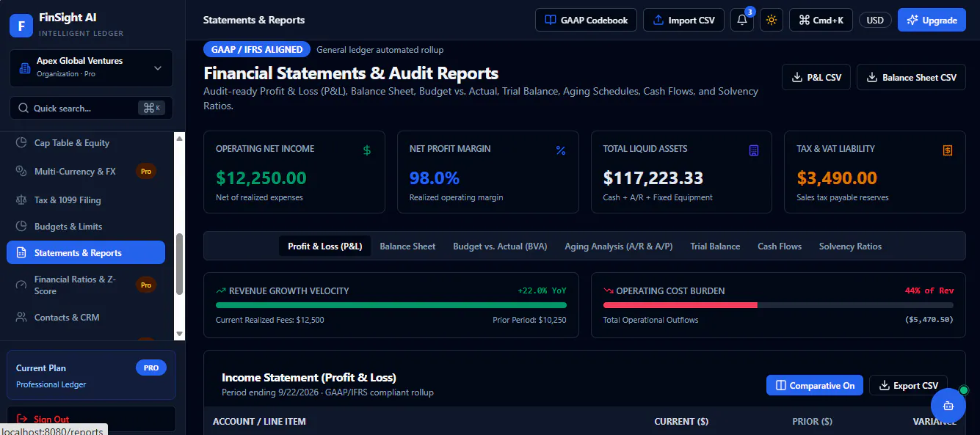Click the FinSight AI logo icon
The width and height of the screenshot is (980, 435).
(21, 25)
